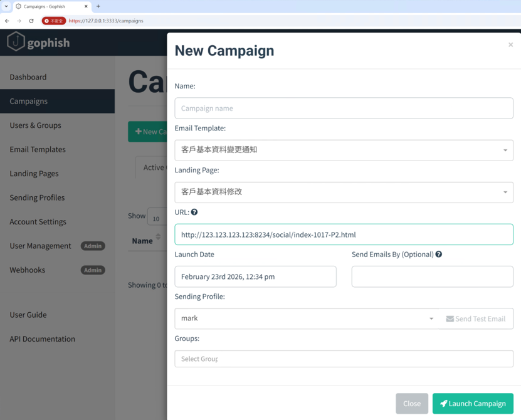Open Sending Profiles in sidebar
This screenshot has height=420, width=521.
coord(57,197)
